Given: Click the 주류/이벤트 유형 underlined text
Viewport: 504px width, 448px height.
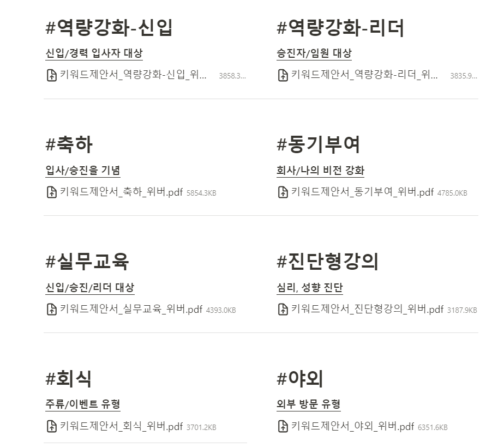Looking at the screenshot, I should tap(83, 404).
